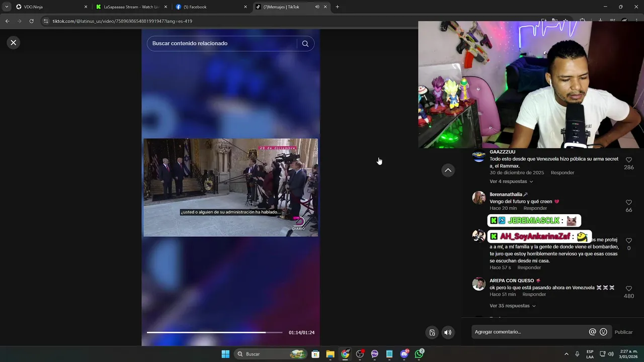The width and height of the screenshot is (644, 362).
Task: Open the Windows Start menu
Action: coord(225,354)
